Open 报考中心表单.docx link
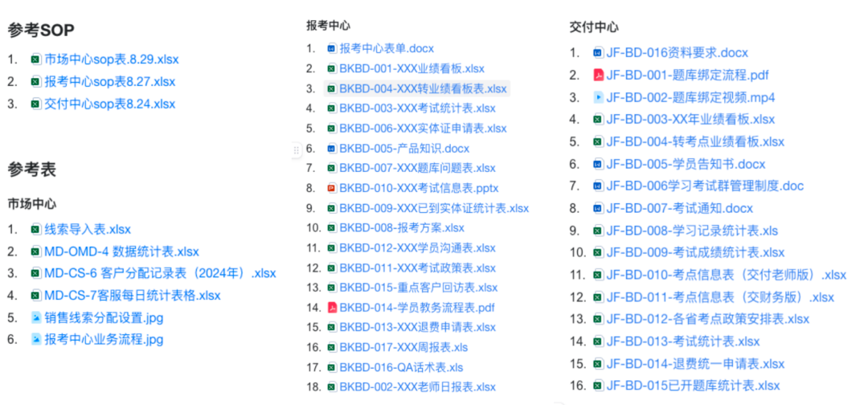Viewport: 868px width, 405px height. [x=387, y=49]
